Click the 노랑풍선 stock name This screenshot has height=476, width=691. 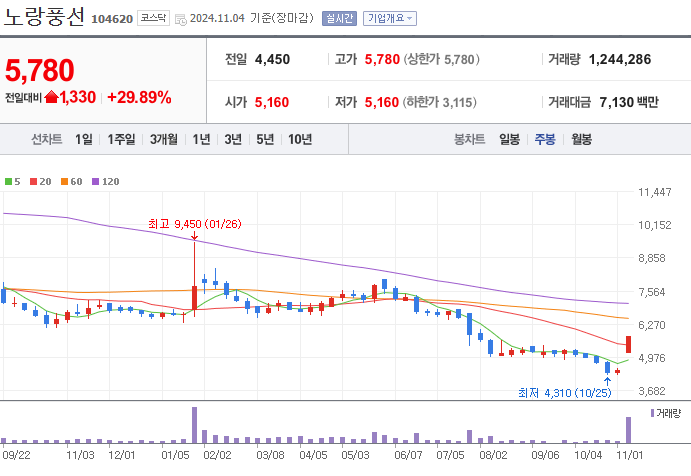tap(44, 17)
